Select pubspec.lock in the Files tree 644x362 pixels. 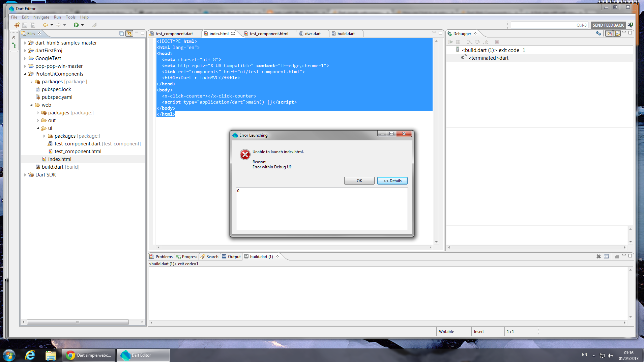(x=56, y=89)
